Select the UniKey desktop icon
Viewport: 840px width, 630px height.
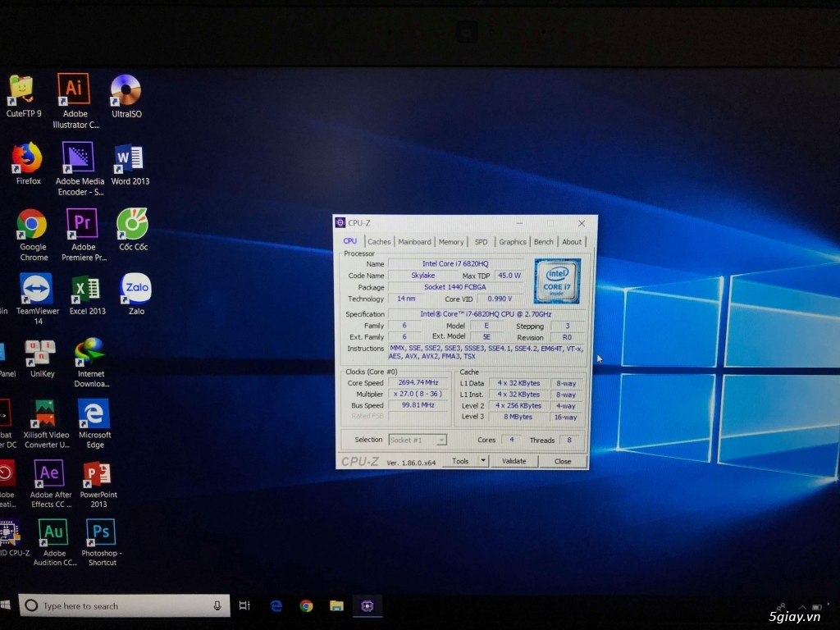[x=41, y=358]
